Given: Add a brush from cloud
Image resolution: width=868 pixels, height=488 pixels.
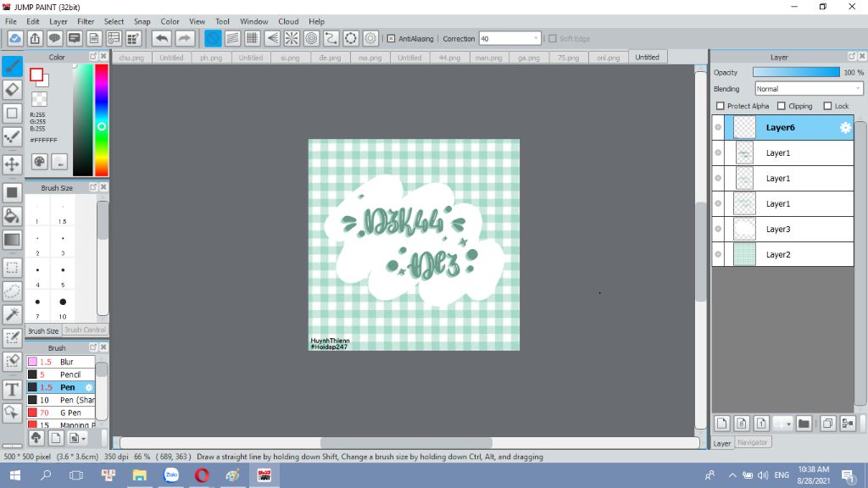Looking at the screenshot, I should click(36, 438).
